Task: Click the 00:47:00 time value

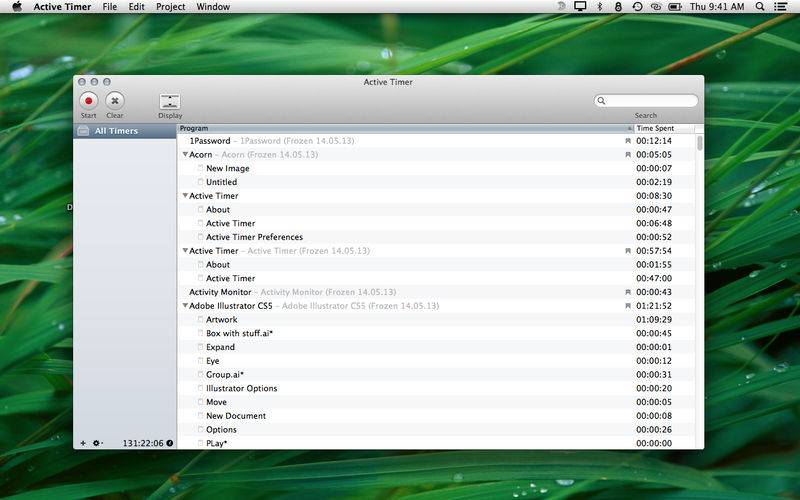Action: coord(654,279)
